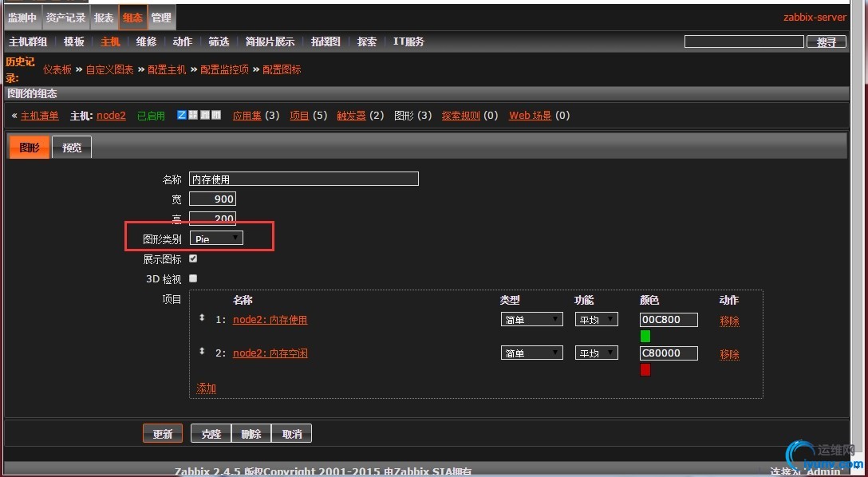Go to 主机 submenu
This screenshot has height=477, width=868.
(110, 41)
